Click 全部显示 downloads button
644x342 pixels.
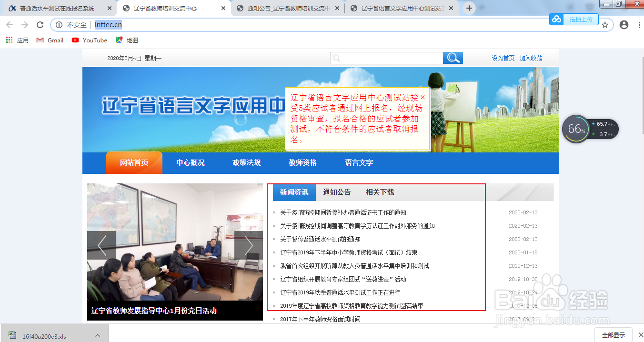tap(614, 335)
